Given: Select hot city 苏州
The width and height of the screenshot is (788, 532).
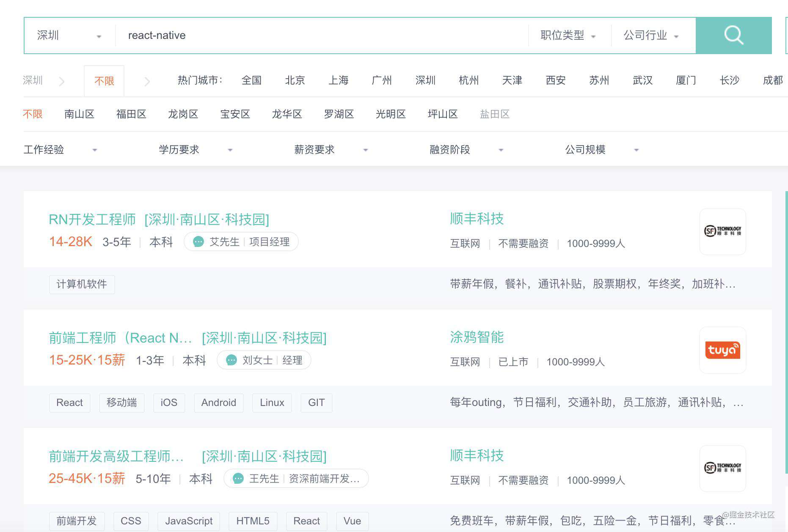Looking at the screenshot, I should [x=599, y=80].
